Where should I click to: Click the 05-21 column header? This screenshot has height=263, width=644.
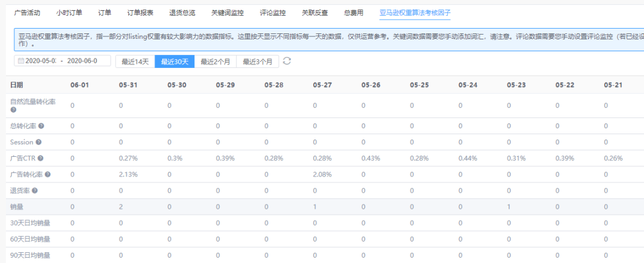coord(613,85)
